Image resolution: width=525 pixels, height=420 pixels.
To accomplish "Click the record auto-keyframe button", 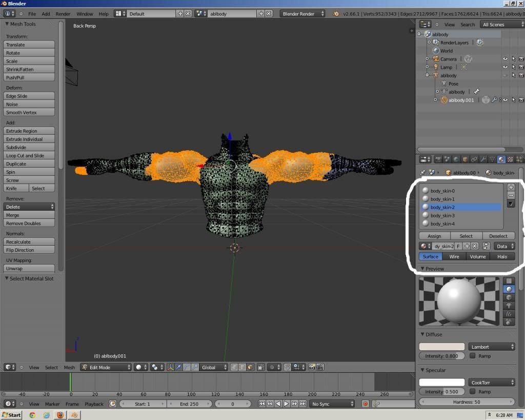I will pyautogui.click(x=366, y=404).
